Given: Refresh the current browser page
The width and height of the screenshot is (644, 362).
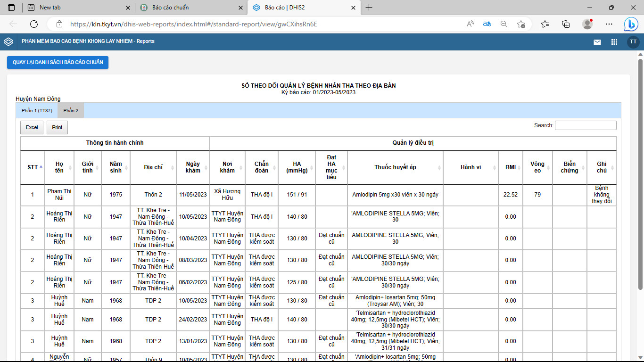Looking at the screenshot, I should tap(34, 24).
